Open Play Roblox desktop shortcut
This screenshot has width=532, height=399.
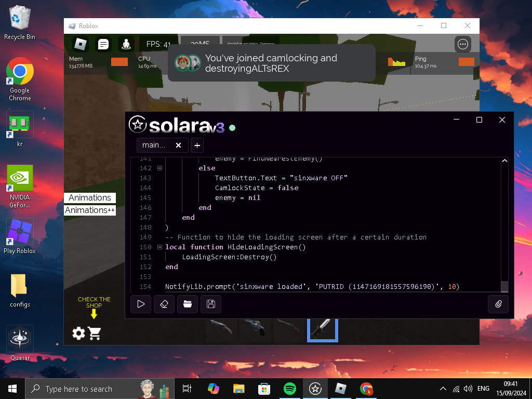(20, 236)
